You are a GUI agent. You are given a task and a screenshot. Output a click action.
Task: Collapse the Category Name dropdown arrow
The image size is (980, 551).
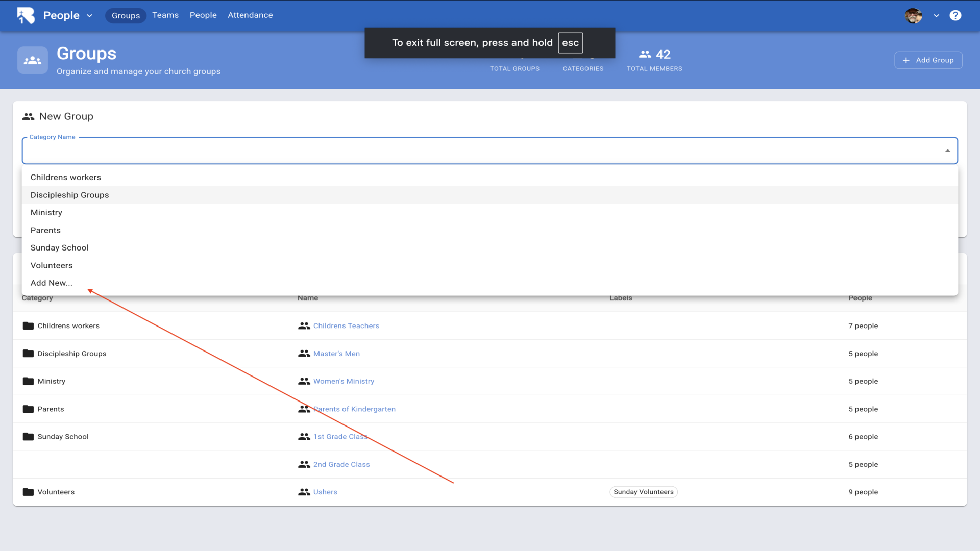coord(947,151)
